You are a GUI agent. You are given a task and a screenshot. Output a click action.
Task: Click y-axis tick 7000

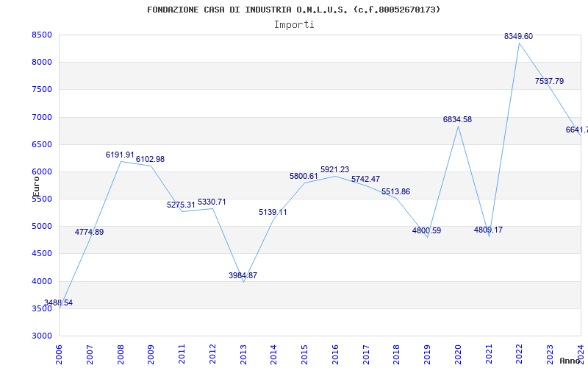(x=42, y=117)
